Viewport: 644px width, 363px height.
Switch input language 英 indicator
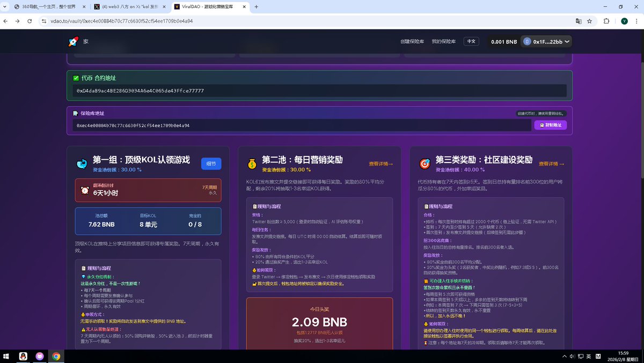[x=589, y=356]
